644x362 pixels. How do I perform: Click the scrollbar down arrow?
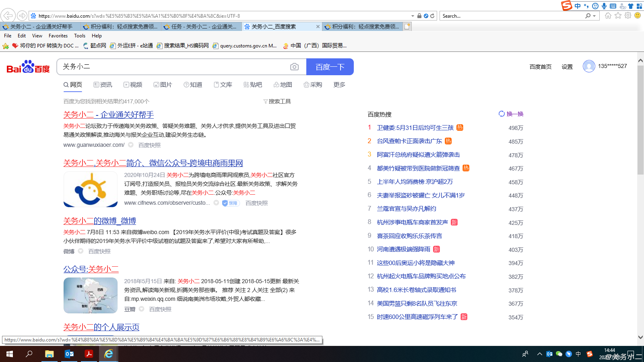tap(640, 337)
